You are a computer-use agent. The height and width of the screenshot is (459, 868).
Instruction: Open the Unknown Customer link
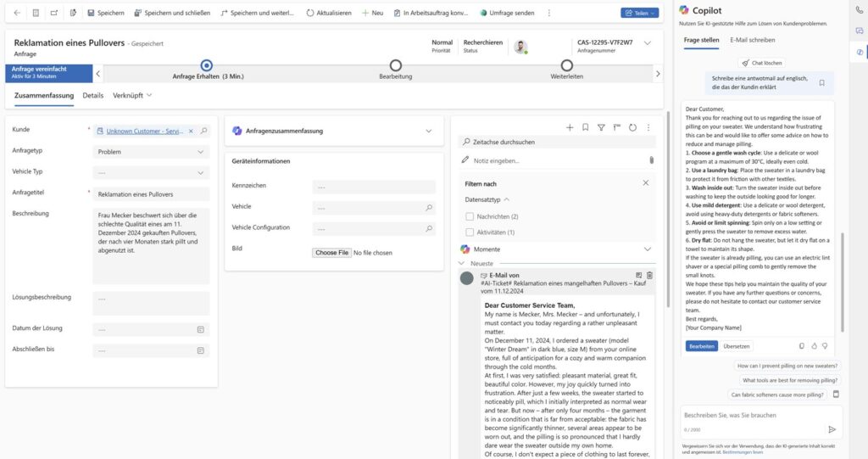(141, 131)
